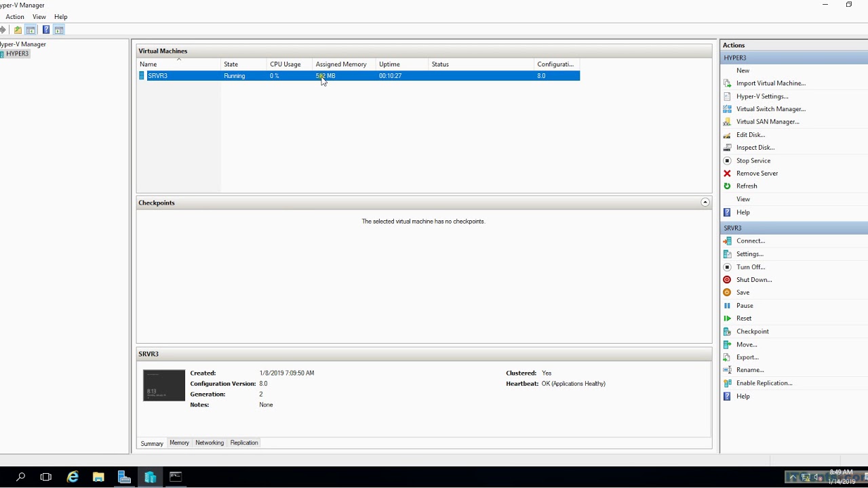The width and height of the screenshot is (868, 488).
Task: Open Help in the HYPER3 actions section
Action: click(743, 212)
